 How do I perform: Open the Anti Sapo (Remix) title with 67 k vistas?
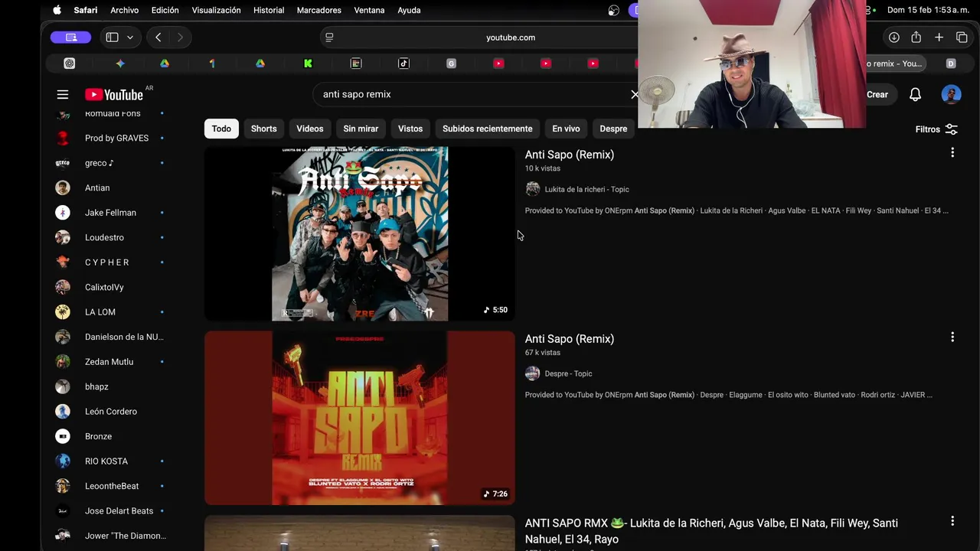(570, 339)
